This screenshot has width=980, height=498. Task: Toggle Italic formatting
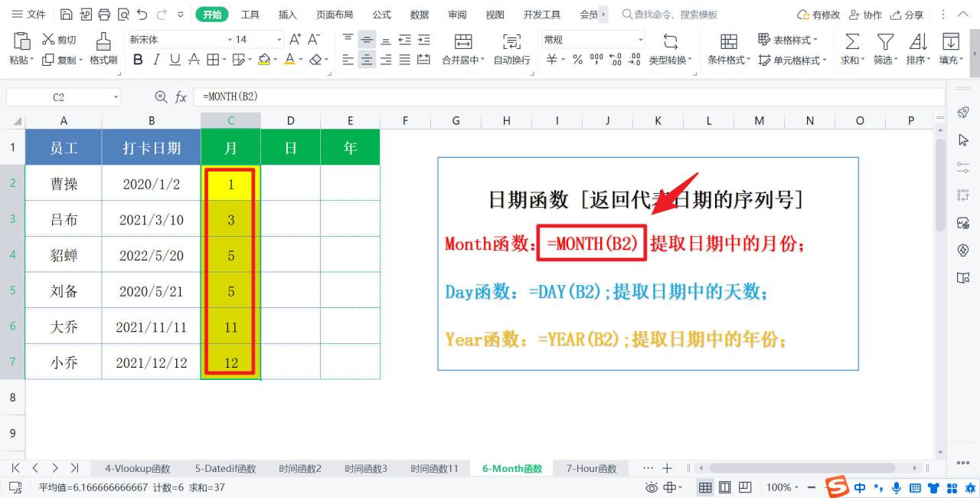[156, 60]
